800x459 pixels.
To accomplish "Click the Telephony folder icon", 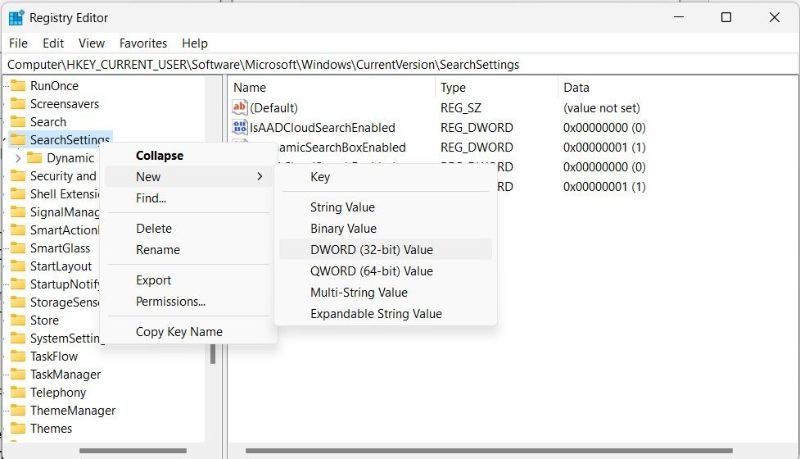I will 18,392.
